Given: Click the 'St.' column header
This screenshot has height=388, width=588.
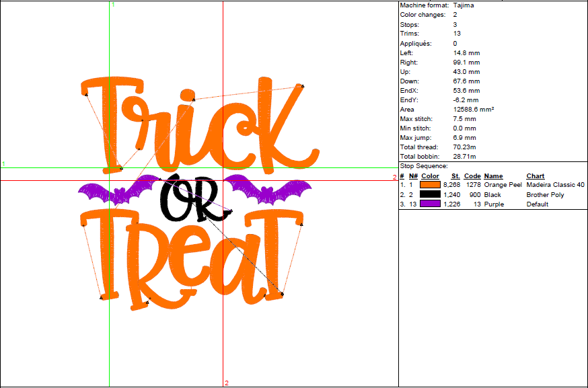Looking at the screenshot, I should pyautogui.click(x=455, y=176).
